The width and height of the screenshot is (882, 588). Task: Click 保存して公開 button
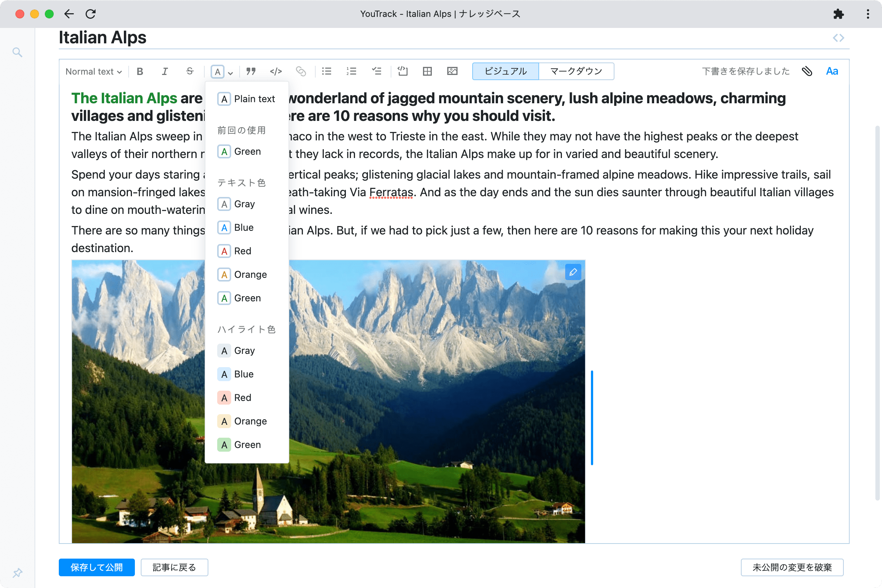97,567
